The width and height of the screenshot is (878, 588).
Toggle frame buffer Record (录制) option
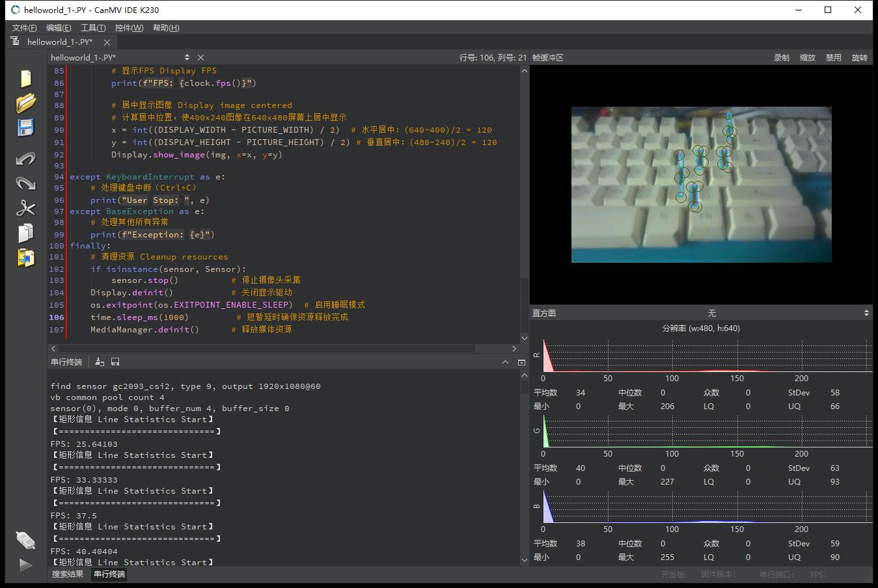781,58
